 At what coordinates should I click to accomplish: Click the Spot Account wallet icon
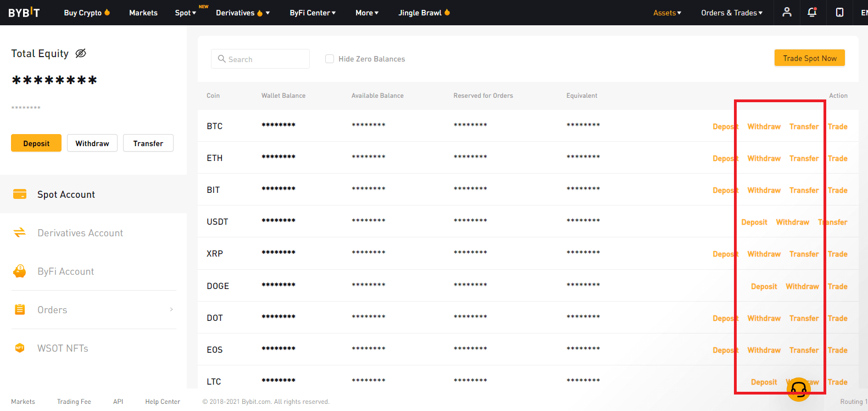(20, 194)
